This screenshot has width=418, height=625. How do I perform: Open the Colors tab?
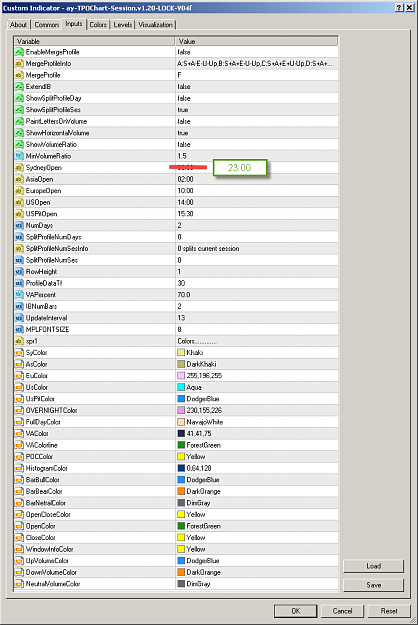click(98, 25)
